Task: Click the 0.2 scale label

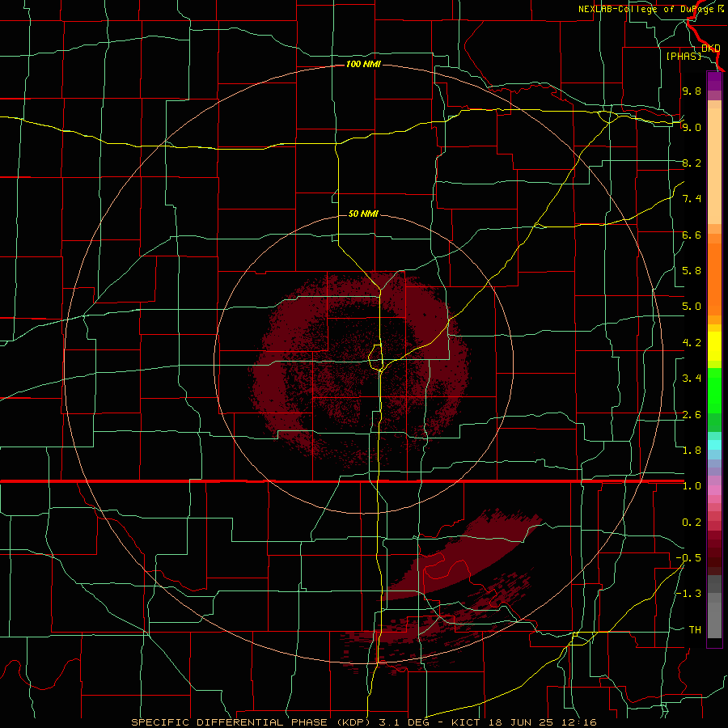Action: pyautogui.click(x=692, y=523)
